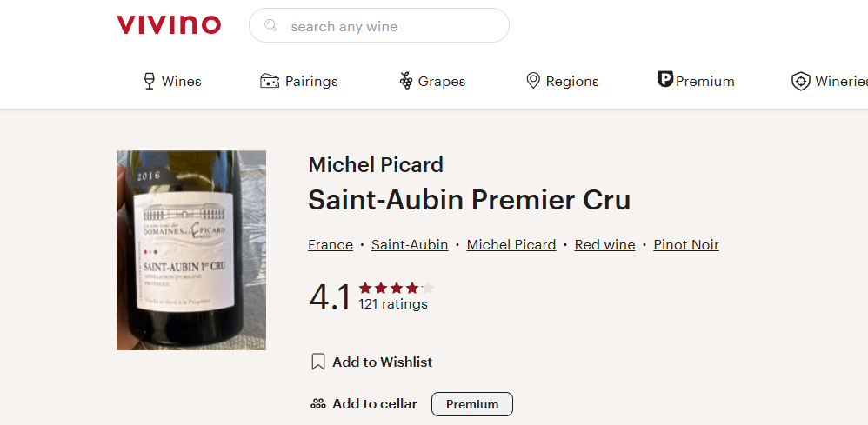The height and width of the screenshot is (425, 868).
Task: Click the Regions map pin icon
Action: click(x=533, y=82)
